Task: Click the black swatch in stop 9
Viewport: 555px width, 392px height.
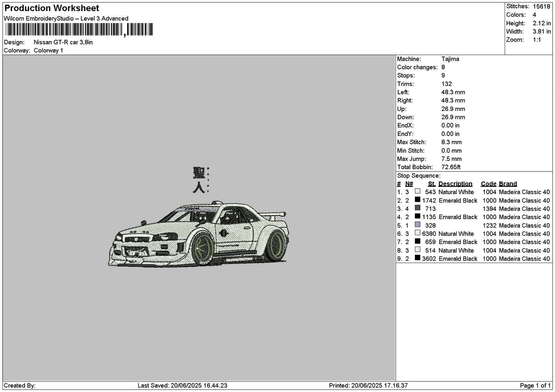Action: pos(418,258)
